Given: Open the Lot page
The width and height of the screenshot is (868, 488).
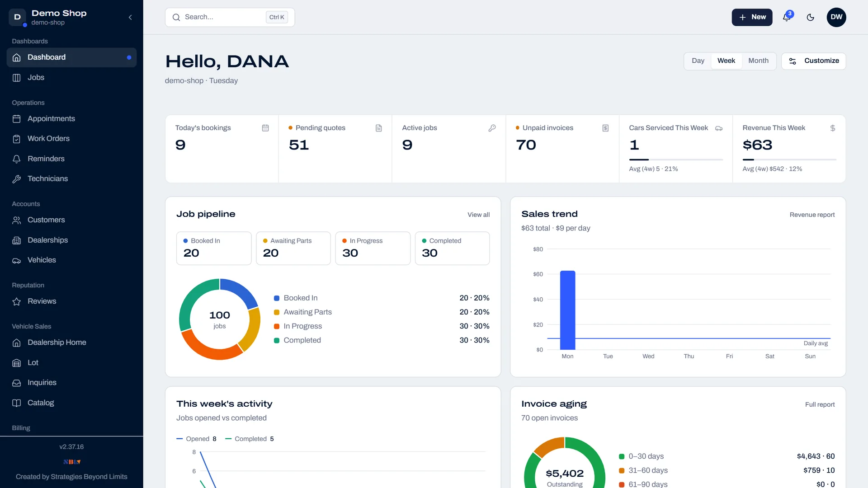Looking at the screenshot, I should point(71,362).
